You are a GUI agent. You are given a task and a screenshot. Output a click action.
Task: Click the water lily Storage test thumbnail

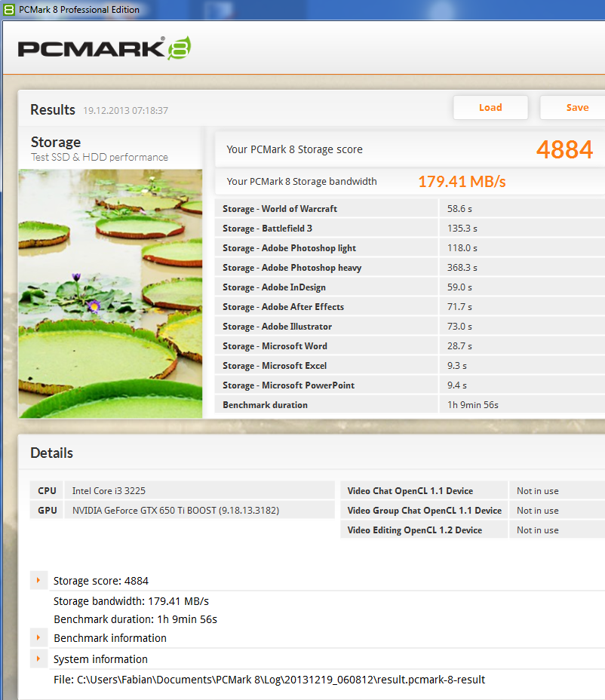[x=110, y=293]
